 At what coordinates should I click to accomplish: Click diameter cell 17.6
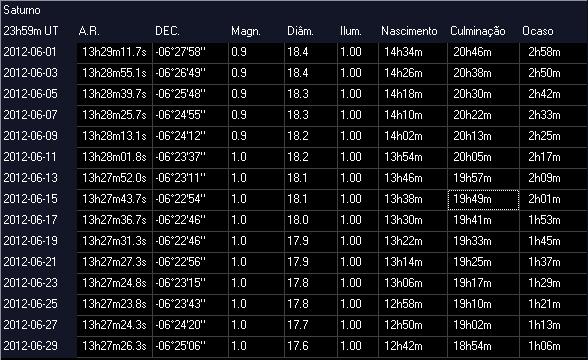[310, 346]
